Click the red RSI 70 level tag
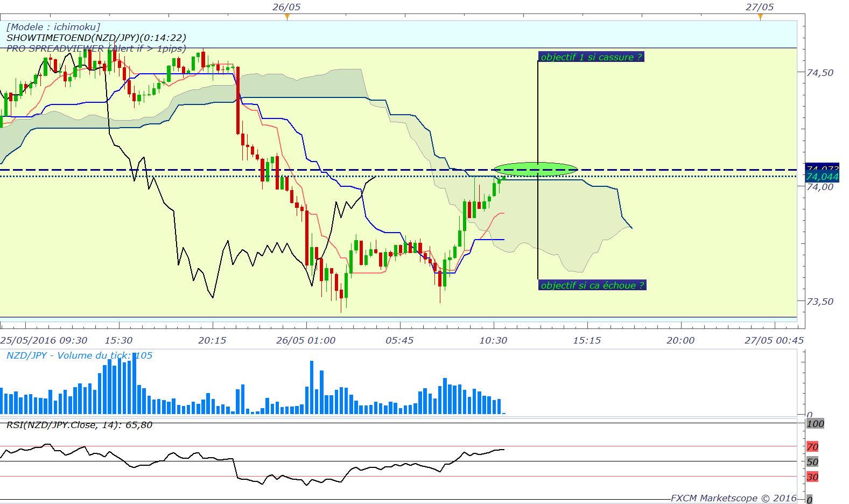The image size is (849, 504). pyautogui.click(x=812, y=446)
